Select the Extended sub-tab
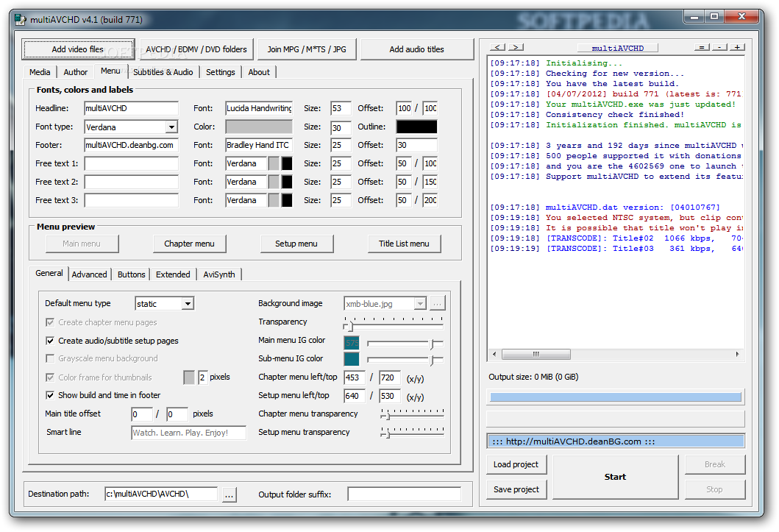 pyautogui.click(x=173, y=274)
